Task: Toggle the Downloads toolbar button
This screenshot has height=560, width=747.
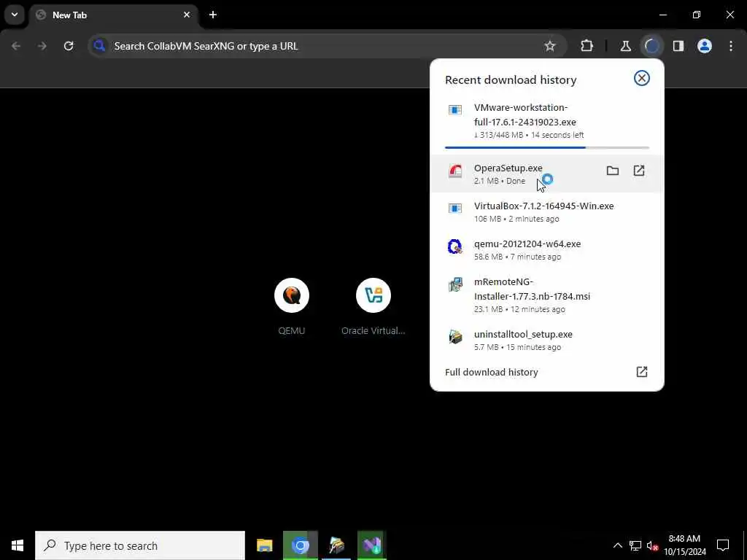Action: point(651,46)
